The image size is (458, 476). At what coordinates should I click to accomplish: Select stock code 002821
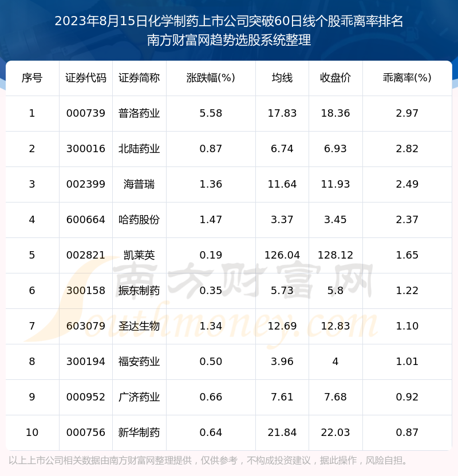point(86,255)
